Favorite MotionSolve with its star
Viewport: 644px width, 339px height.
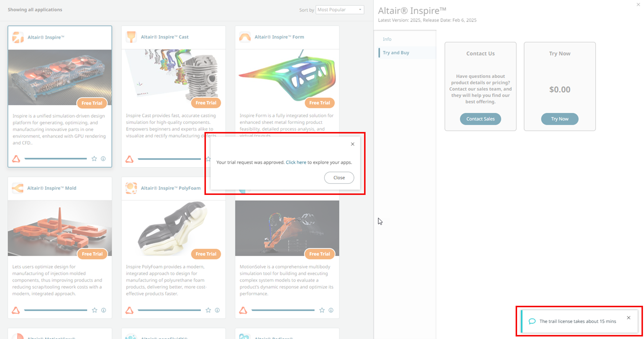(x=322, y=310)
